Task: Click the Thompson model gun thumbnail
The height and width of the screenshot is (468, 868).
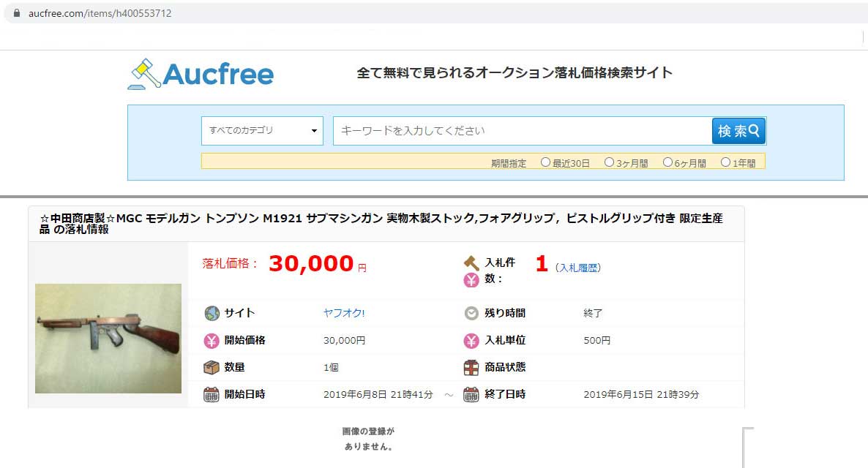Action: [x=108, y=338]
